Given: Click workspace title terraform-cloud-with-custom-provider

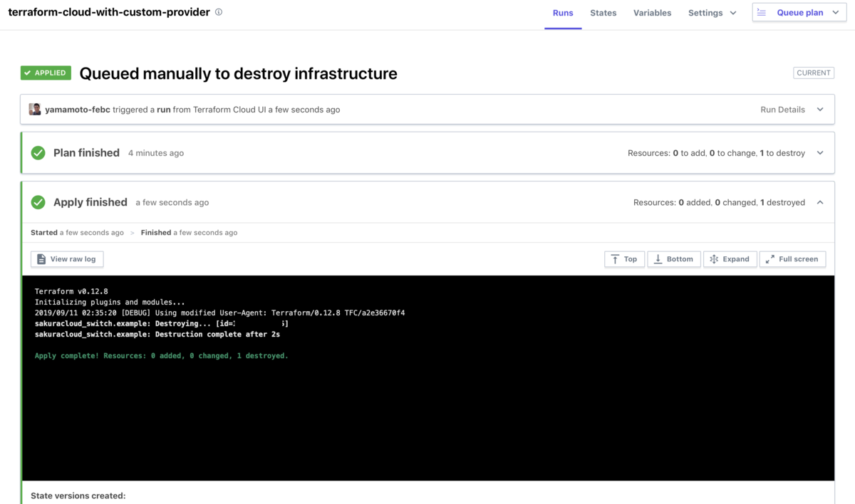Looking at the screenshot, I should [x=109, y=12].
